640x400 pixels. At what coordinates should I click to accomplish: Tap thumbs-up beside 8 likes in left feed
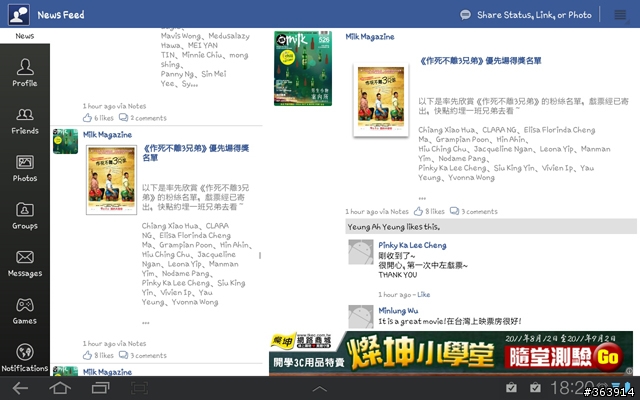click(x=87, y=355)
